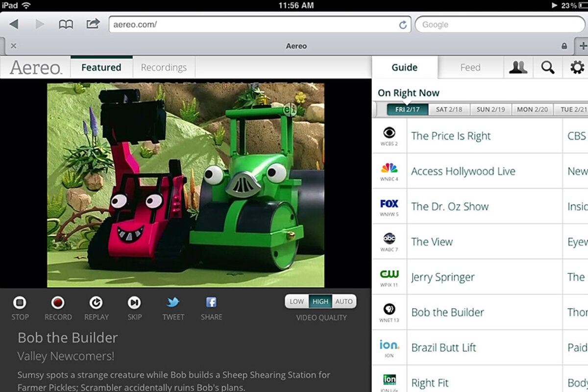Set video quality to LOW
Viewport: 588px width, 392px height.
pos(296,301)
